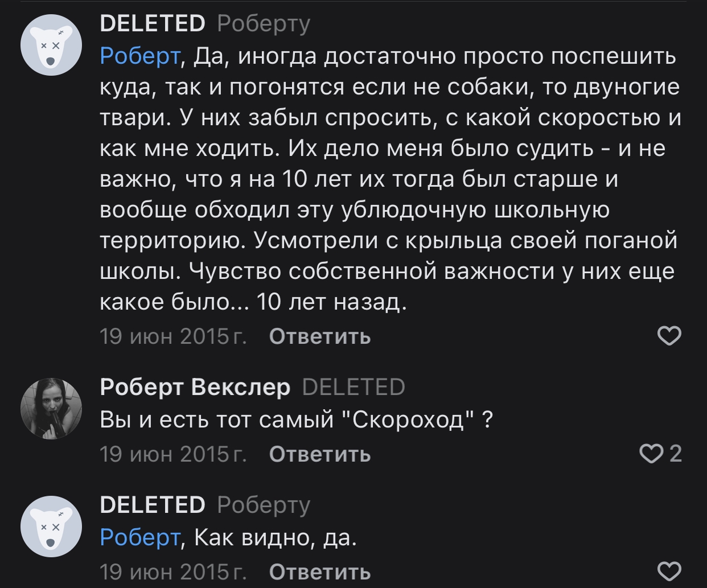Click the DELETED author name above "Как видно, да."
The image size is (707, 588).
point(152,504)
